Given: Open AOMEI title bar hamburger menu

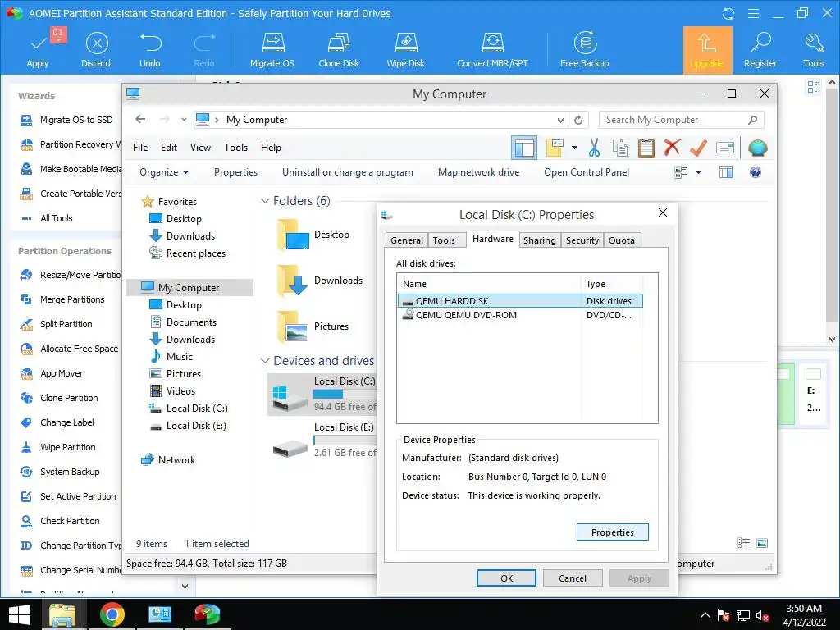Looking at the screenshot, I should coord(753,14).
